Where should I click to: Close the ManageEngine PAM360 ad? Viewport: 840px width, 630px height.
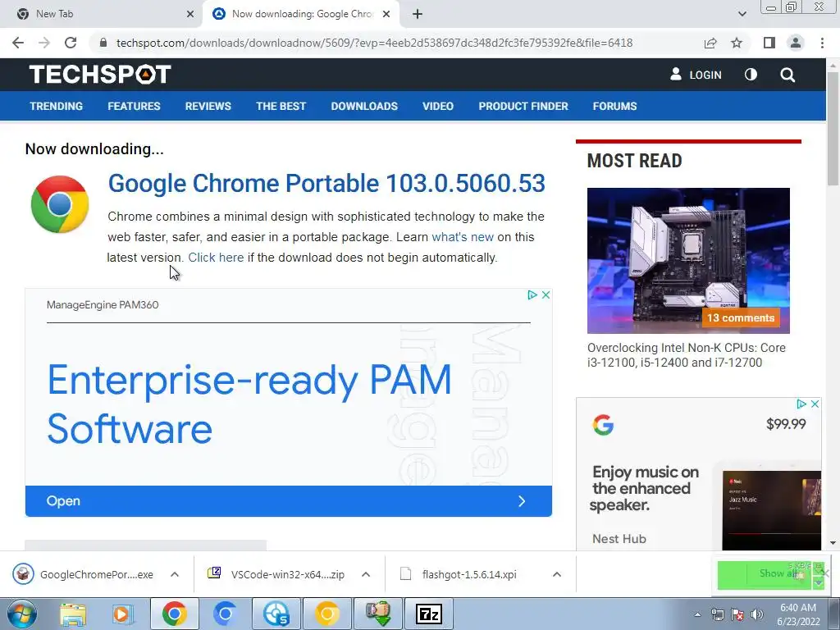click(x=546, y=294)
